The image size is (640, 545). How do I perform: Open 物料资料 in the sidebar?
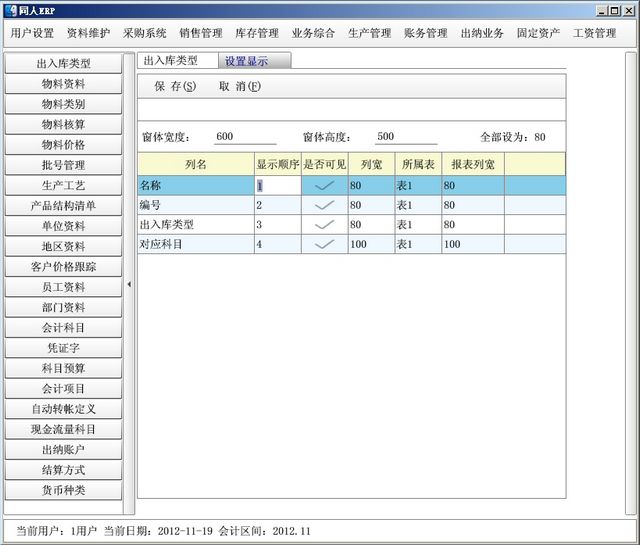click(63, 84)
